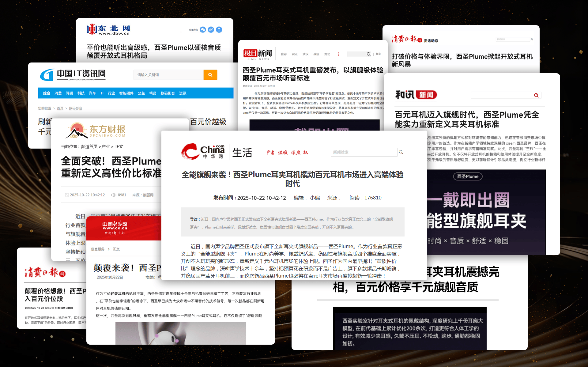Open the 数码影音 nav item on 中国IT资讯网
This screenshot has width=588, height=367.
[168, 93]
